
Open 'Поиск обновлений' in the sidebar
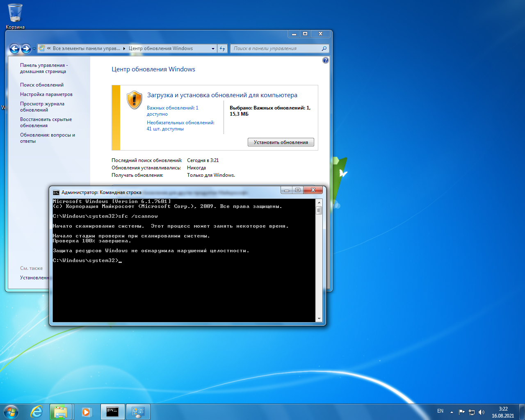click(42, 85)
